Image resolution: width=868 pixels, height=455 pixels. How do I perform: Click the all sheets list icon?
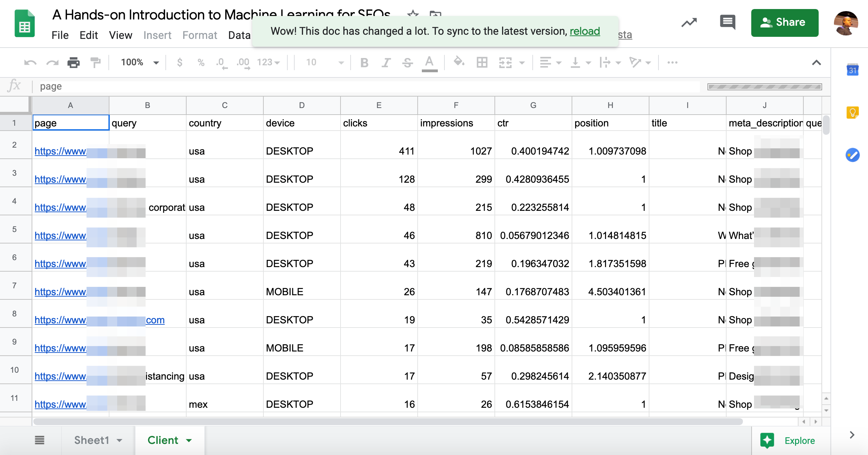(40, 440)
